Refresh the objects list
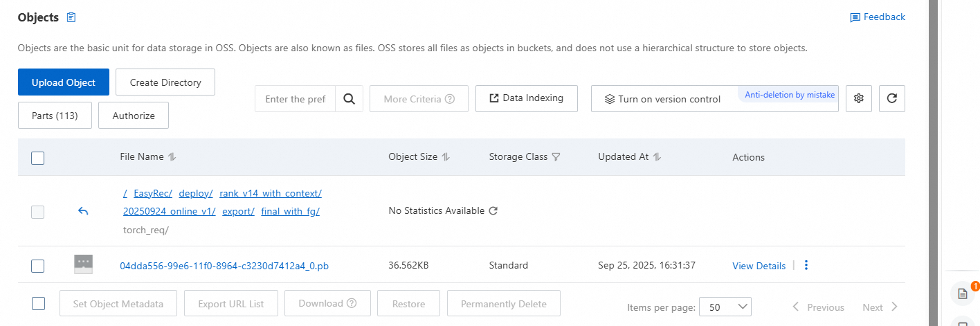 (892, 98)
